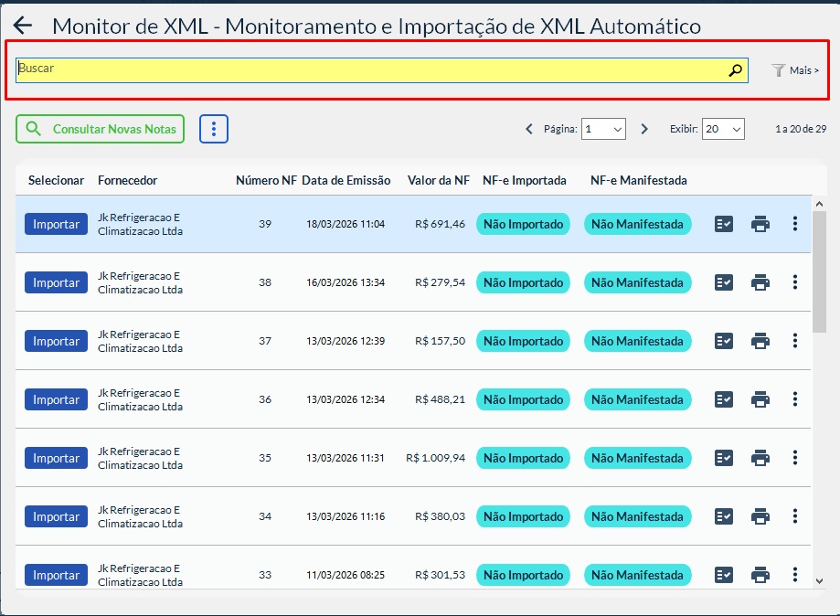Import invoice 39 with Importar button

(57, 224)
